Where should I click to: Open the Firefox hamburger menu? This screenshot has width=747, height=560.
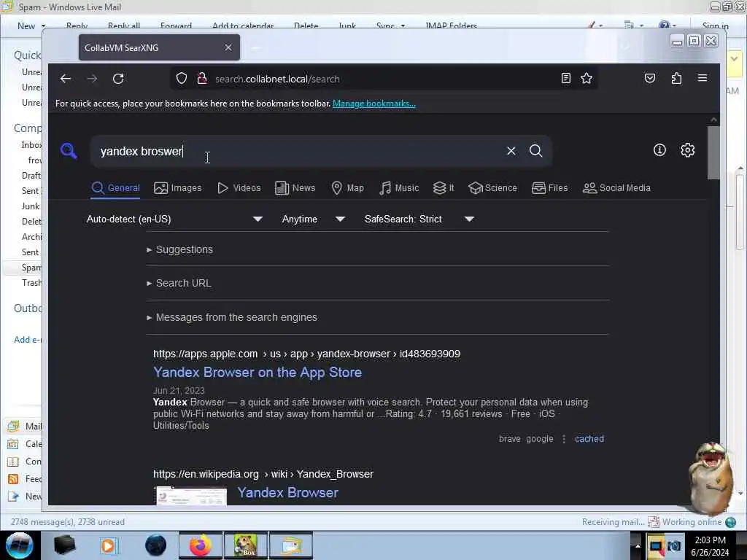pos(703,78)
